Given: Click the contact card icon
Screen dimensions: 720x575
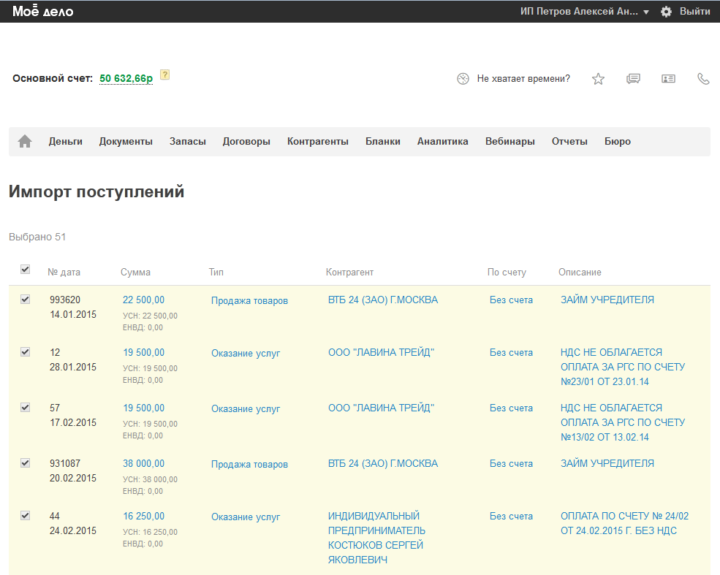Looking at the screenshot, I should pos(668,79).
